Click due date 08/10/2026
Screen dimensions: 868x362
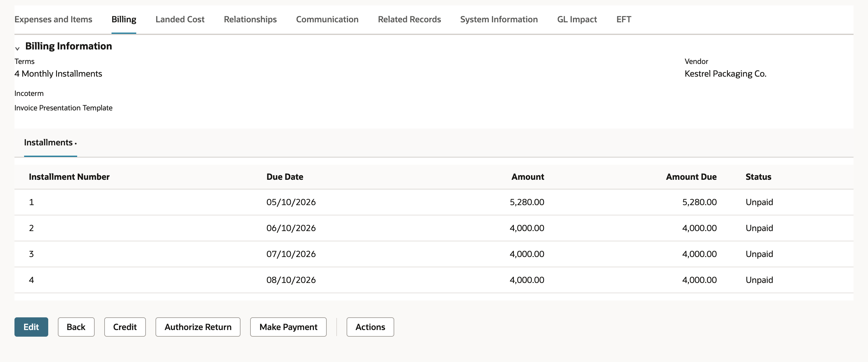(291, 280)
